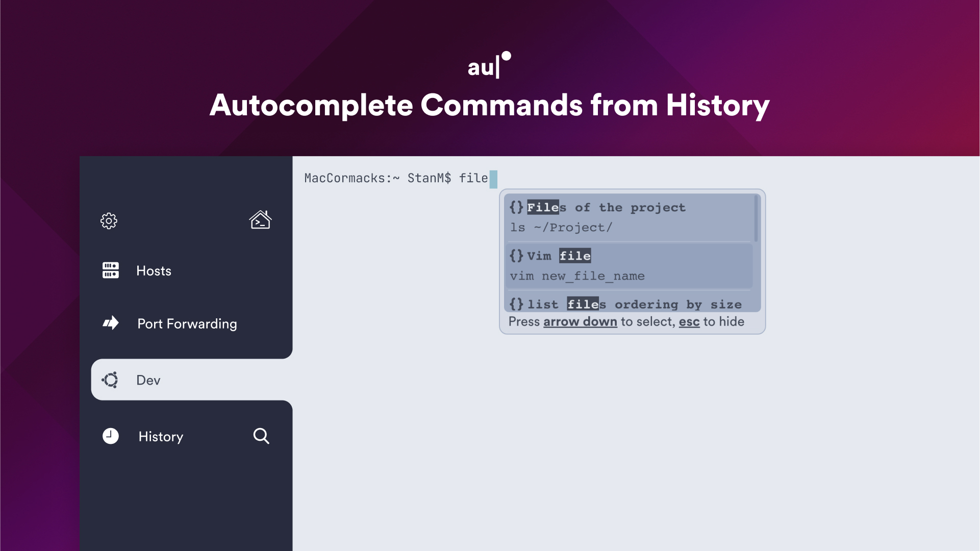Viewport: 980px width, 551px height.
Task: Select the Dev tab
Action: (x=148, y=380)
